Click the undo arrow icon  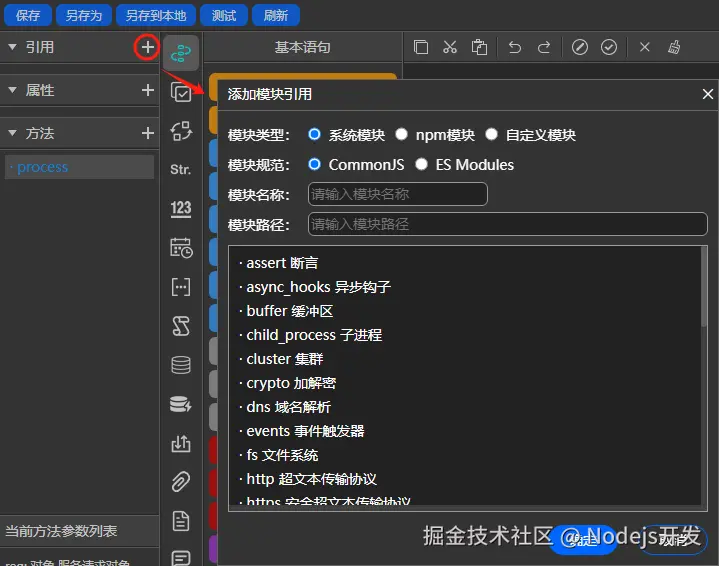click(x=515, y=47)
